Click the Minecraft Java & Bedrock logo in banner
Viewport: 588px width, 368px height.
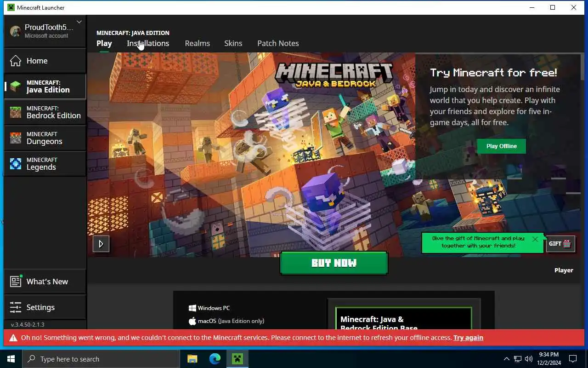(334, 75)
